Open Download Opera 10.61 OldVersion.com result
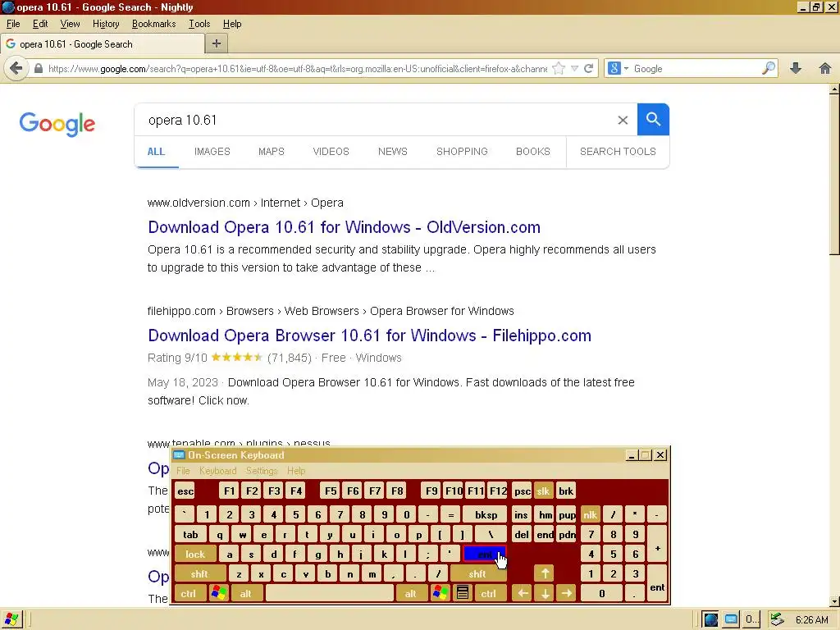 tap(344, 227)
